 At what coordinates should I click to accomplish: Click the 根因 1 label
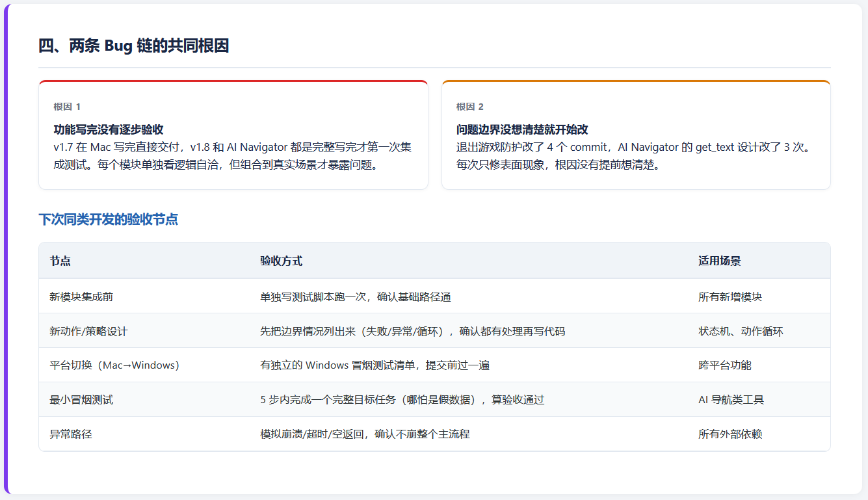pos(67,107)
